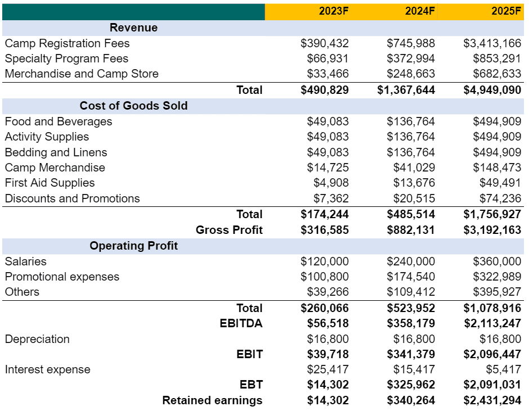This screenshot has height=420, width=529.
Task: Select the Salaries row label
Action: point(26,261)
